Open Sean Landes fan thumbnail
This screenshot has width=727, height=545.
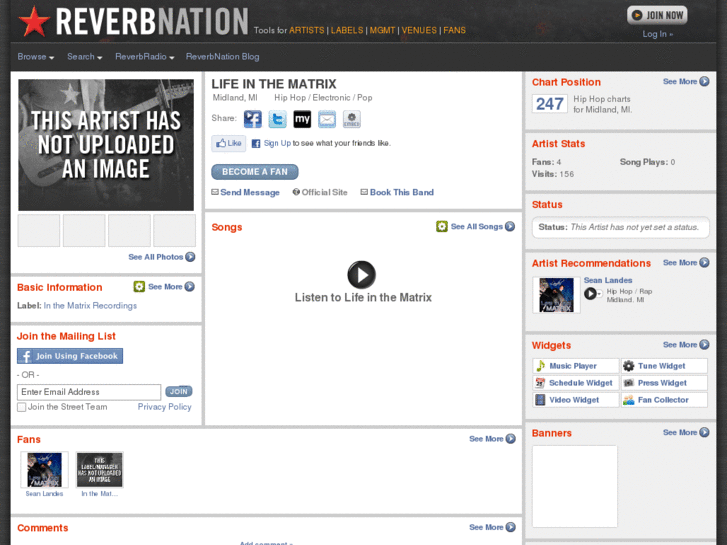(x=45, y=470)
